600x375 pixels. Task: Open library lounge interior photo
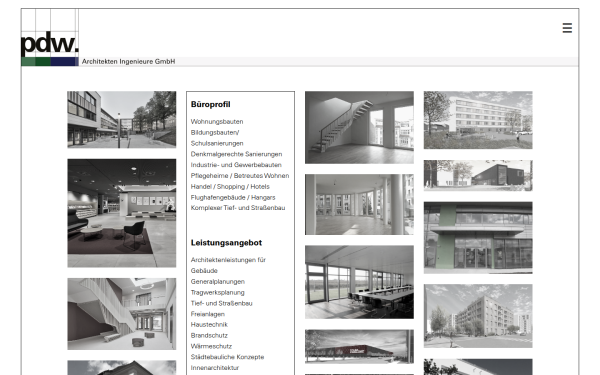(122, 213)
